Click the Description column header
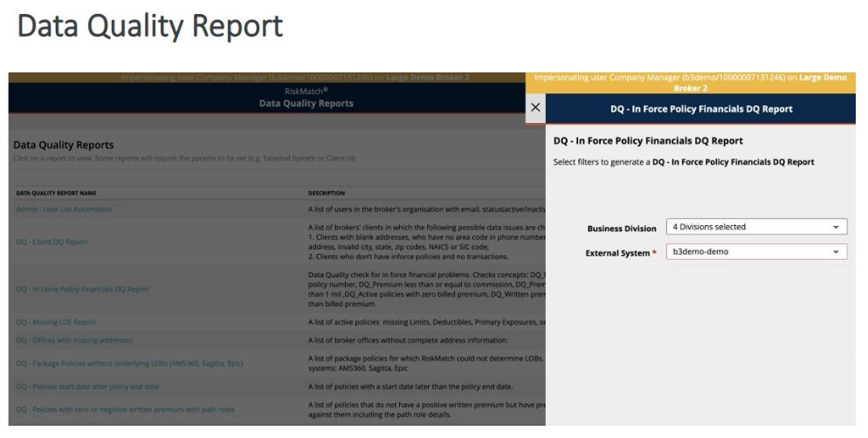Screen dimensions: 868x438 pos(327,193)
